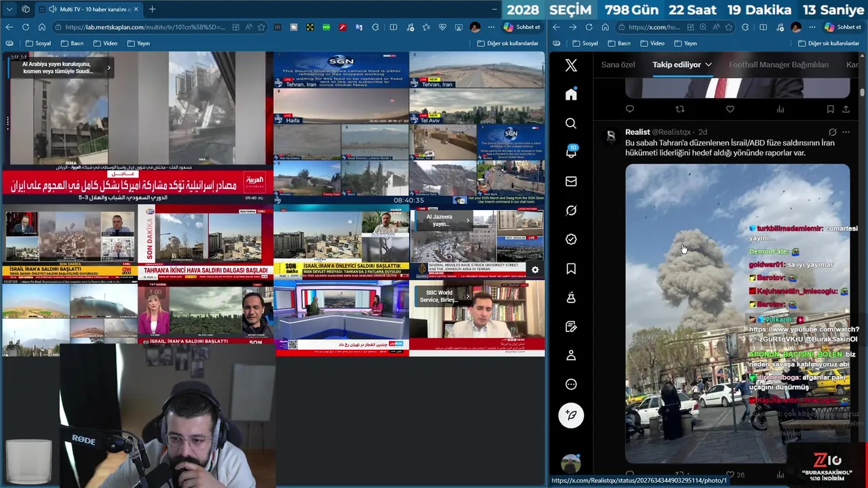The height and width of the screenshot is (488, 868).
Task: Favorite the Multi TV page with star
Action: [261, 27]
